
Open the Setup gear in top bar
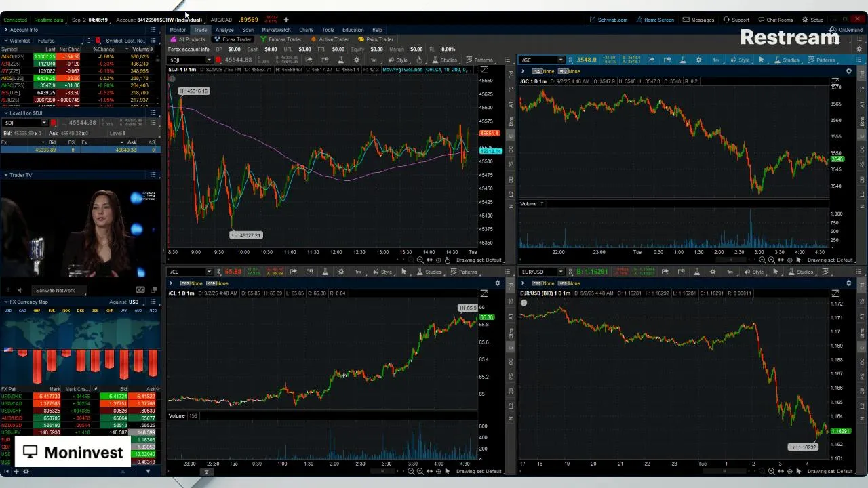click(x=812, y=20)
